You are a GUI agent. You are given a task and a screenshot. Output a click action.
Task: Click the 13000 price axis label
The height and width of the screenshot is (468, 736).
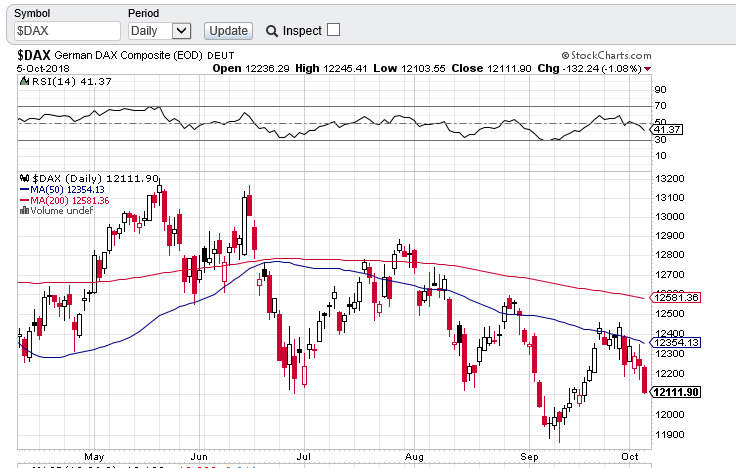coord(670,217)
